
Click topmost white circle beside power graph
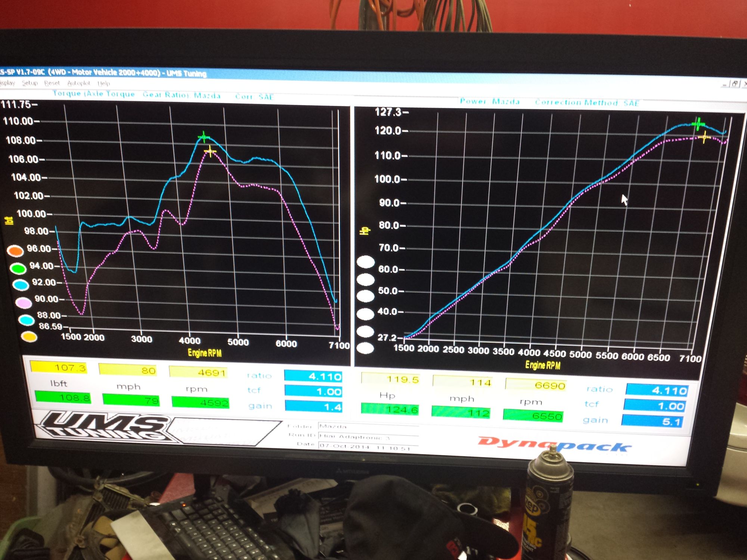[365, 262]
